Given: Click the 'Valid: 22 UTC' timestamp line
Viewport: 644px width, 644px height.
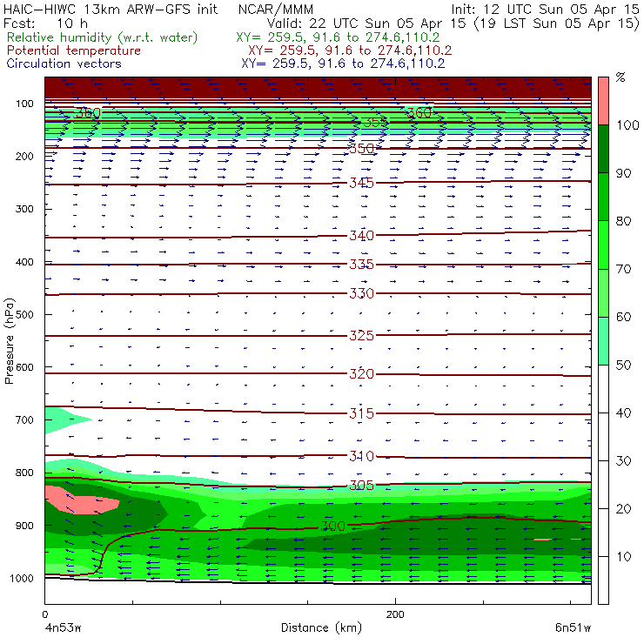Looking at the screenshot, I should (453, 23).
